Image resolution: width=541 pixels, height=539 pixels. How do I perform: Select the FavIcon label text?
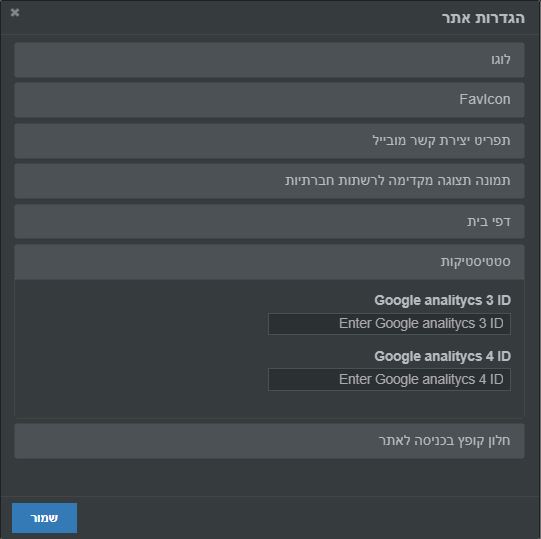tap(485, 99)
